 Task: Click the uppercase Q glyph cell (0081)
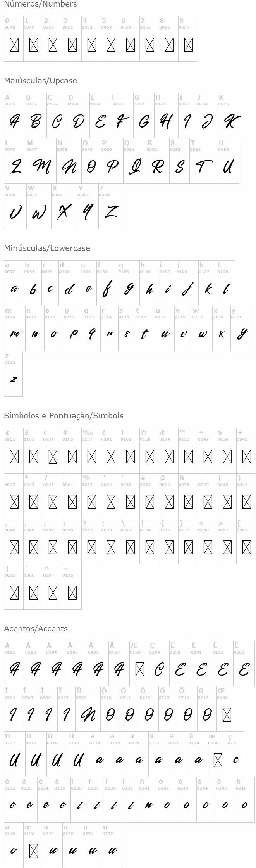pos(134,161)
